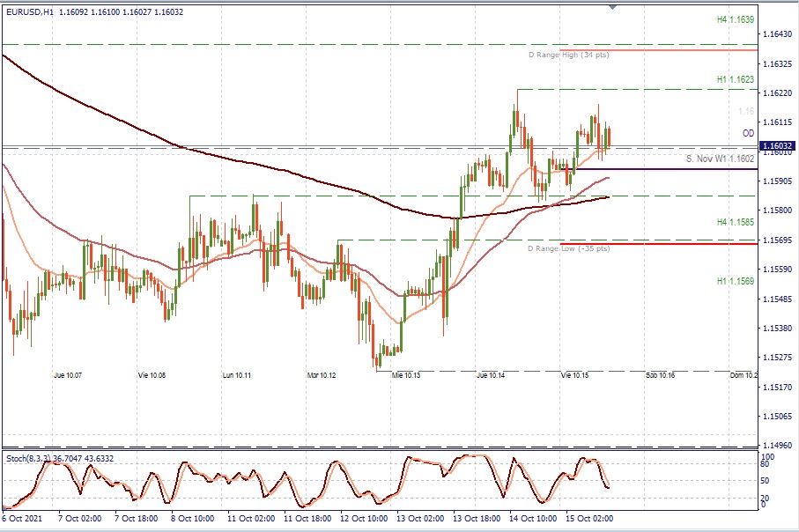Click the Mie 10.13 day label
The width and height of the screenshot is (799, 532).
(406, 375)
